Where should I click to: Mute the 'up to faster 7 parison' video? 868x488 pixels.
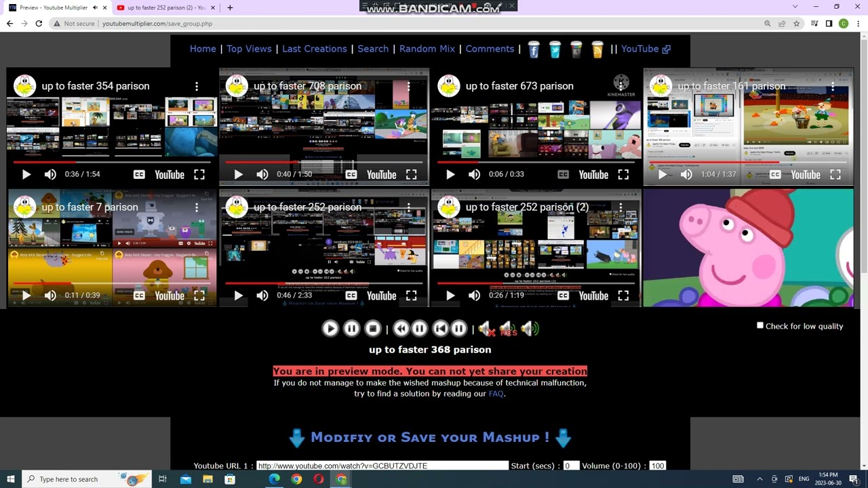point(50,296)
